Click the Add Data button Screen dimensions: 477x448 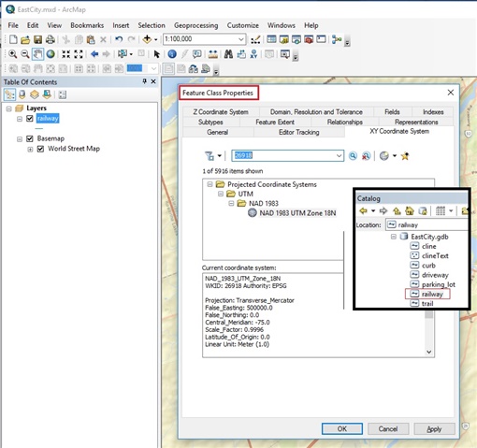[x=147, y=39]
